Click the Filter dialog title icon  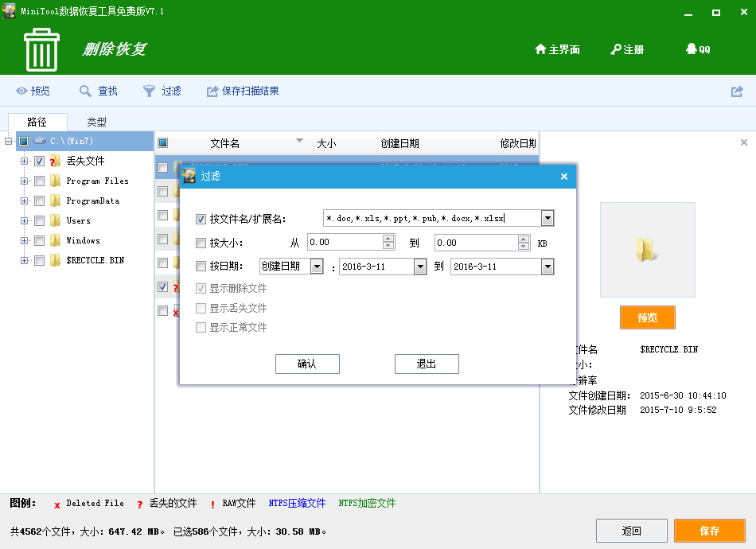click(x=189, y=176)
